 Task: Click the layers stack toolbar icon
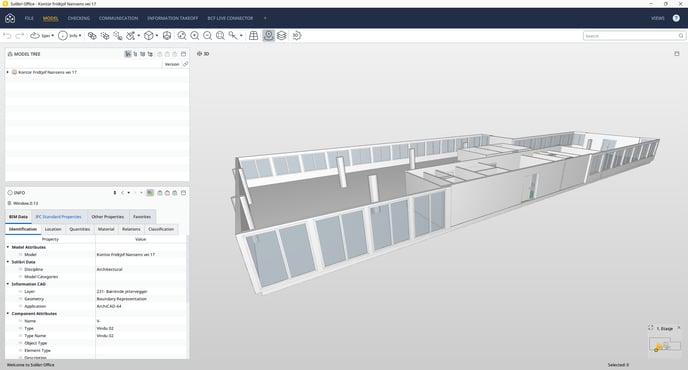[282, 36]
